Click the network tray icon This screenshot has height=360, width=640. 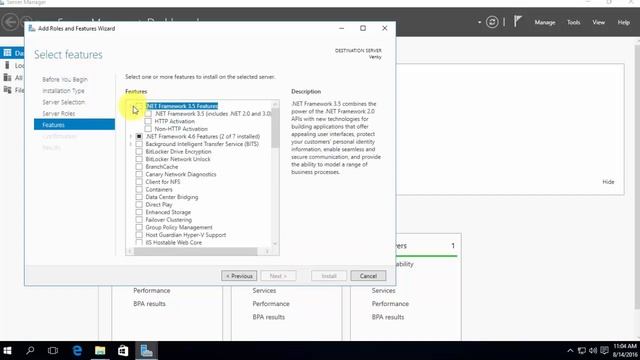click(582, 351)
